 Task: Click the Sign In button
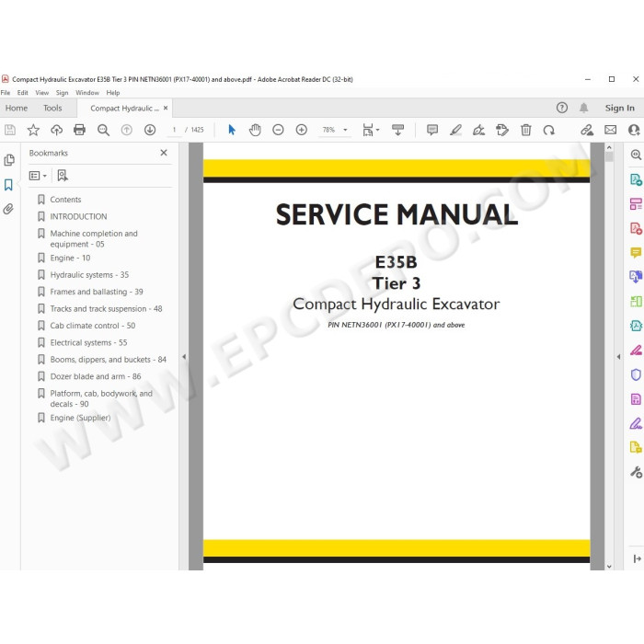click(619, 108)
